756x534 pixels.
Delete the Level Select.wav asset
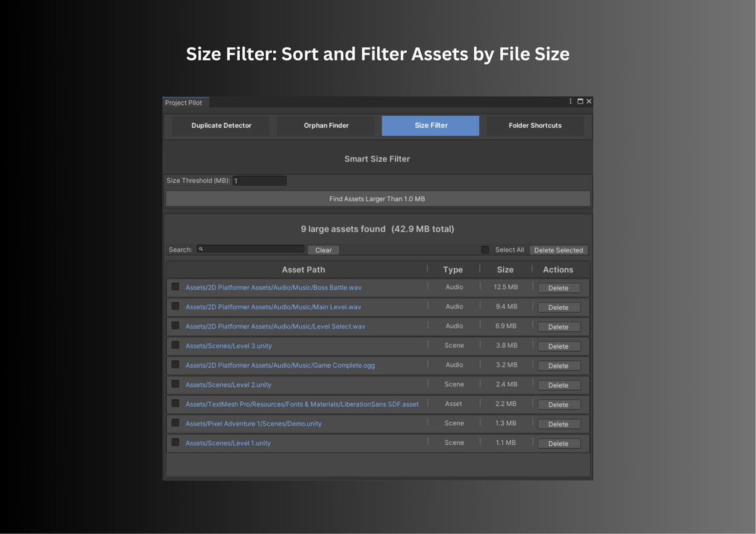coord(558,327)
